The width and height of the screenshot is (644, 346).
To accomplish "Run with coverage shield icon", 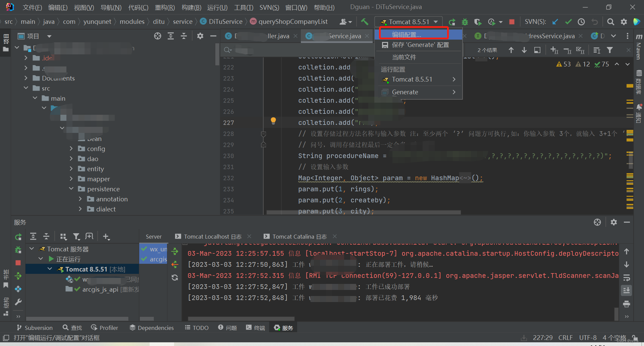I will point(478,22).
